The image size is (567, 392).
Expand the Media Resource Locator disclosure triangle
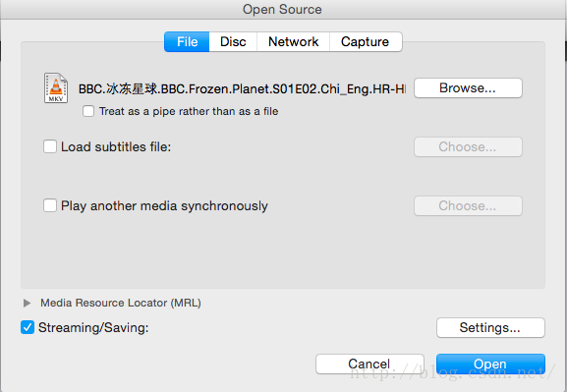pos(27,303)
